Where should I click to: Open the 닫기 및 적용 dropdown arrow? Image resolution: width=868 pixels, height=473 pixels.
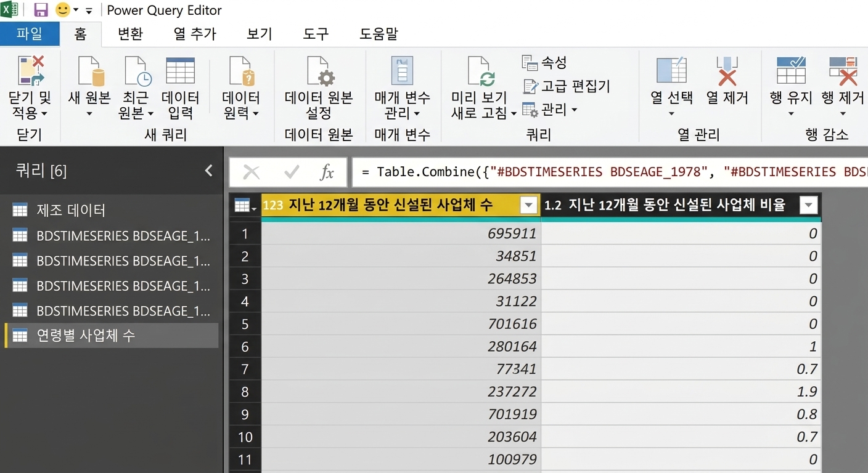point(44,114)
